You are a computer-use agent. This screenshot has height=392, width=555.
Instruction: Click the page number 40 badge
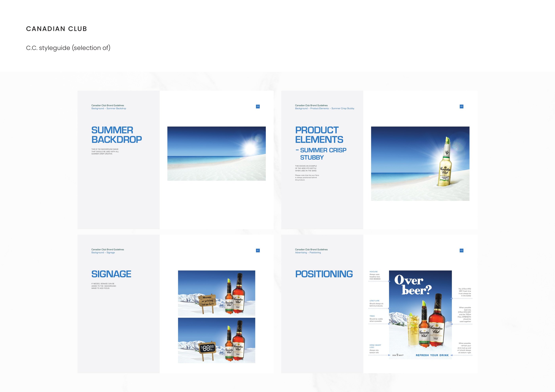(461, 107)
